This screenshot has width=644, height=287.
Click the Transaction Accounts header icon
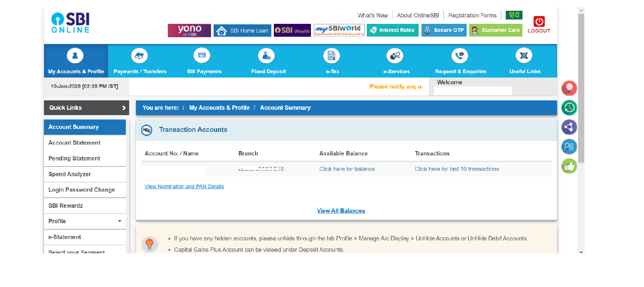pos(147,130)
